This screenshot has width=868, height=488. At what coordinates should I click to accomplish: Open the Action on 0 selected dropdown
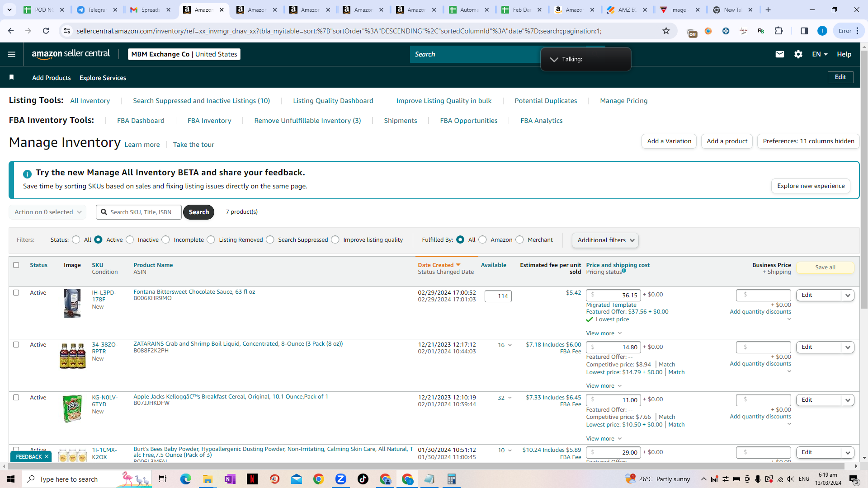tap(47, 212)
